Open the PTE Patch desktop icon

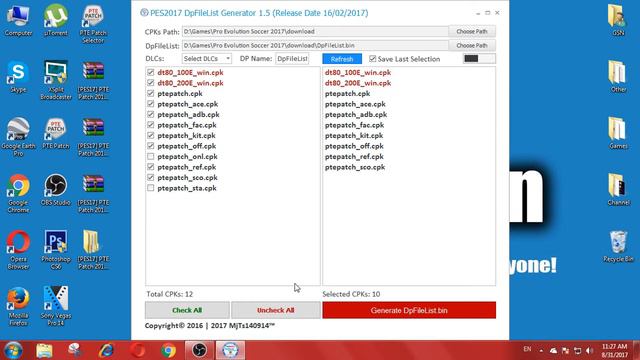click(56, 134)
